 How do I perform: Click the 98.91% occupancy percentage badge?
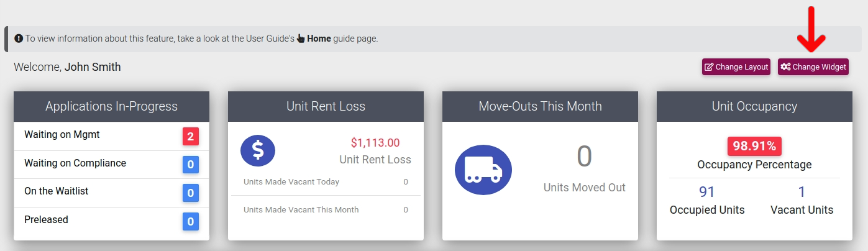coord(754,146)
